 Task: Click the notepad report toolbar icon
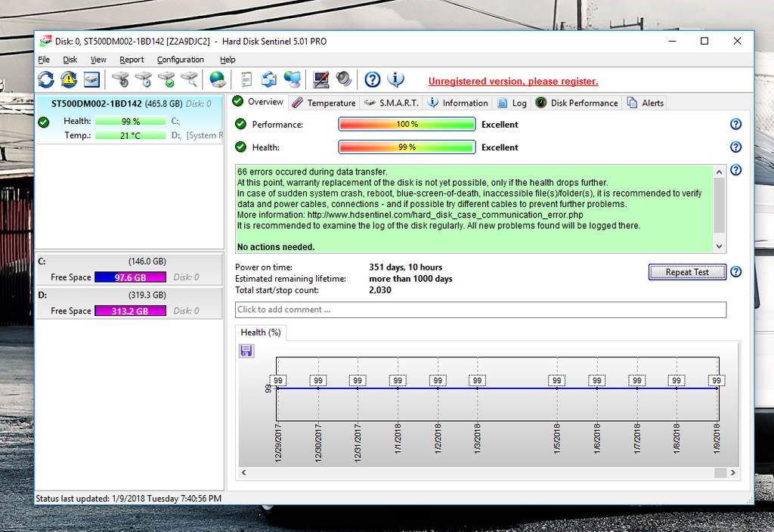pyautogui.click(x=246, y=79)
